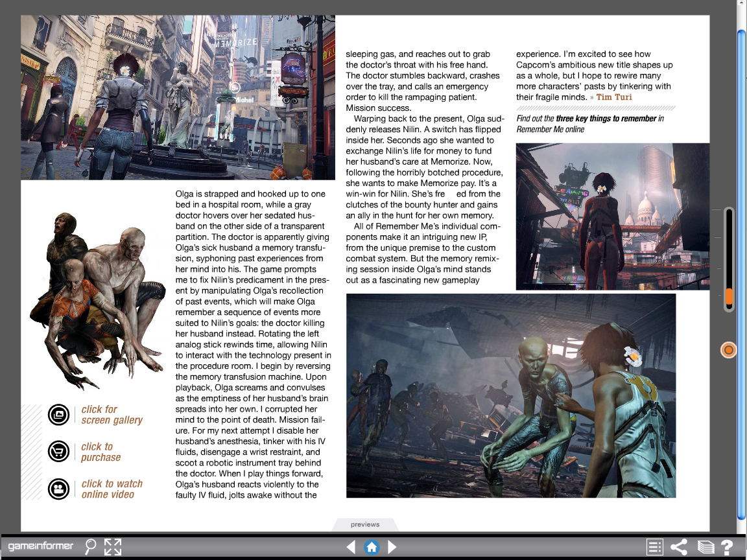Click the screenshot of Nilin facing a Leaper
The height and width of the screenshot is (560, 747).
tap(511, 396)
